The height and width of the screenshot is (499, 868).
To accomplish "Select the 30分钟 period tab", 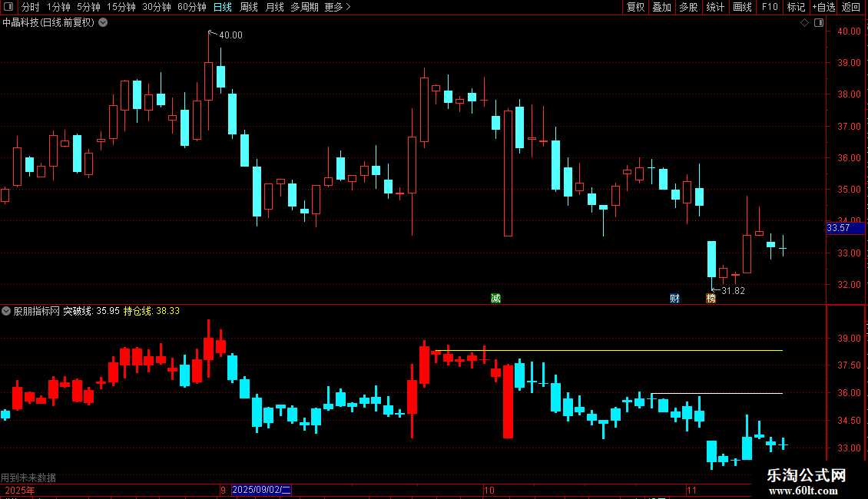I will [x=157, y=7].
